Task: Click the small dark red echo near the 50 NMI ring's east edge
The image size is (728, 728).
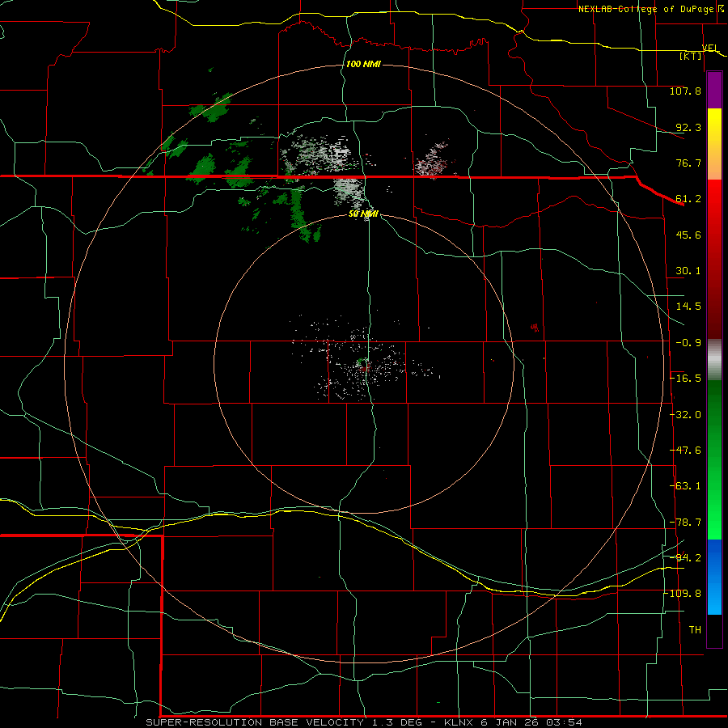Action: tap(535, 328)
